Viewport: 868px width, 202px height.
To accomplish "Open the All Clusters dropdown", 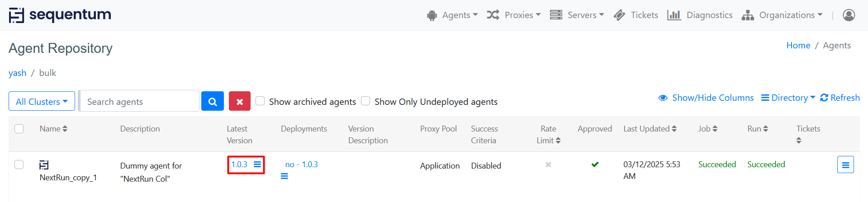I will tap(42, 101).
